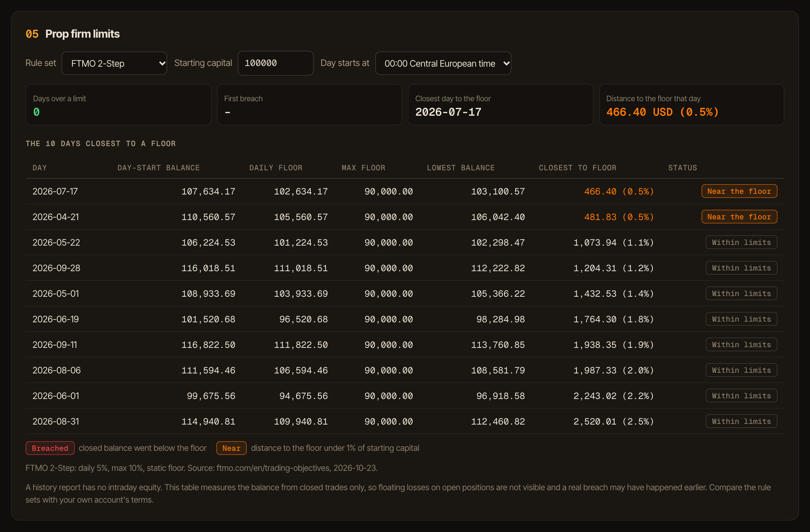
Task: Select the 2026-07-17 row date
Action: point(55,191)
